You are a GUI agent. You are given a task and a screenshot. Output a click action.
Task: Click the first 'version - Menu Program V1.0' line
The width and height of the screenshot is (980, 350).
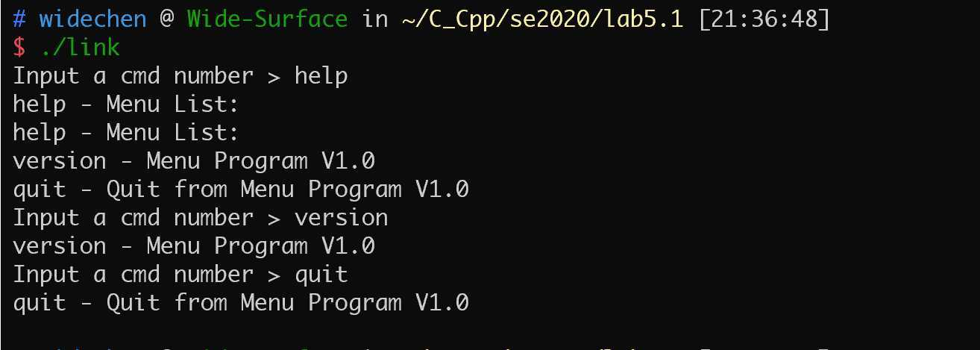point(194,161)
